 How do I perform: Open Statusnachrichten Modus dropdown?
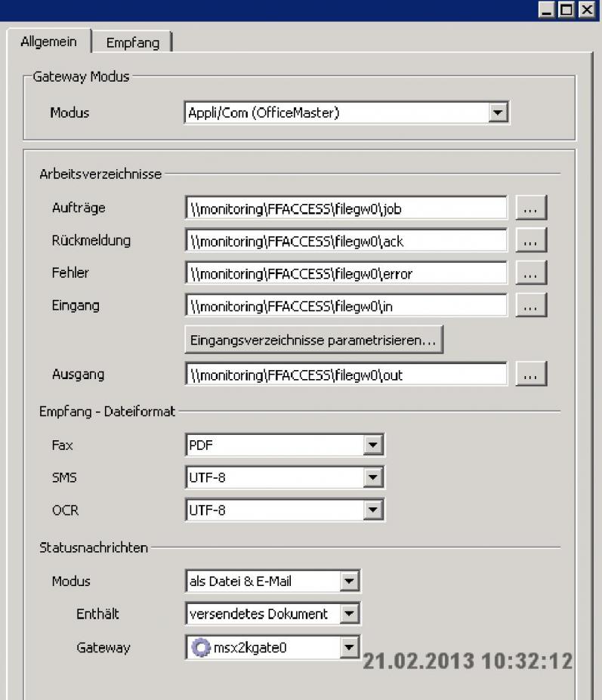pyautogui.click(x=348, y=581)
